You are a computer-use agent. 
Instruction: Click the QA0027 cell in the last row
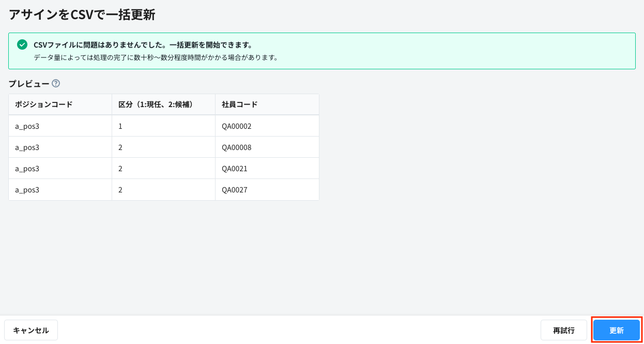pos(235,189)
